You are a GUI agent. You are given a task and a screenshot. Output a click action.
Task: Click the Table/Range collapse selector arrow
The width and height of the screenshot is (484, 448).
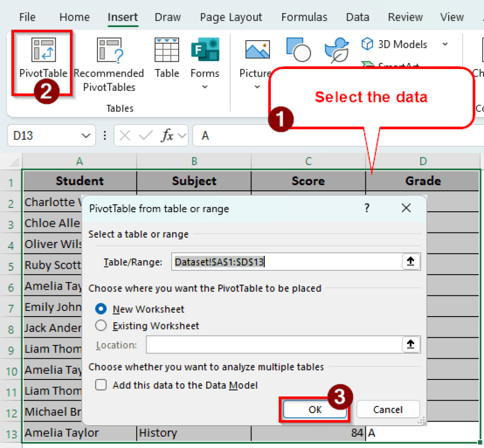411,262
